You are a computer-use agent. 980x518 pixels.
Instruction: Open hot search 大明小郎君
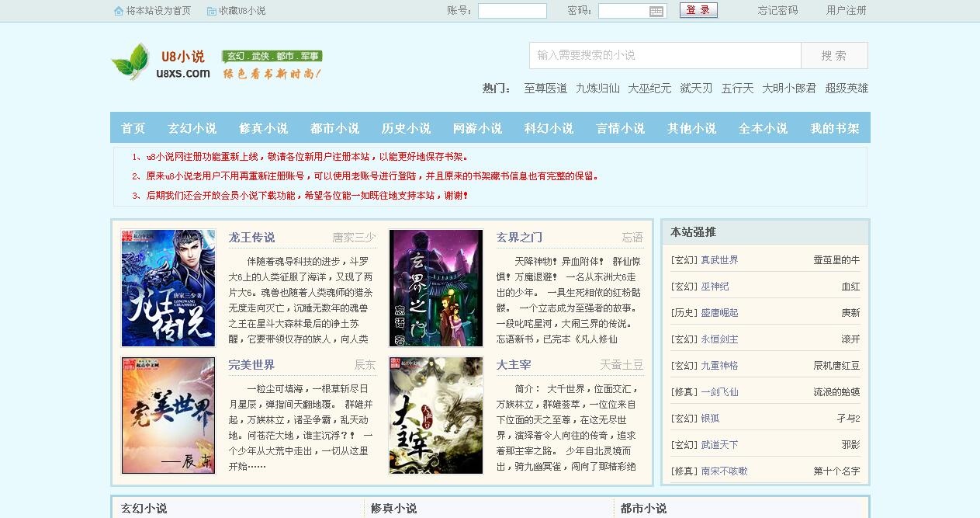point(789,89)
